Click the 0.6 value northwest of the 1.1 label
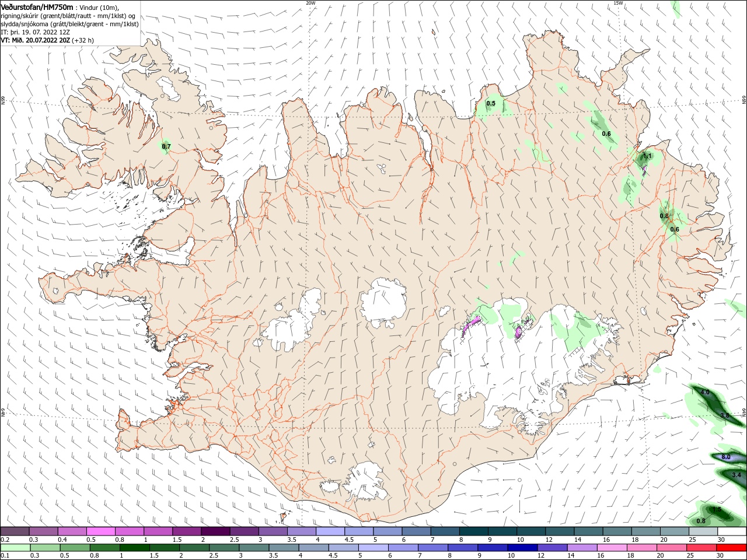The image size is (747, 560). click(606, 134)
